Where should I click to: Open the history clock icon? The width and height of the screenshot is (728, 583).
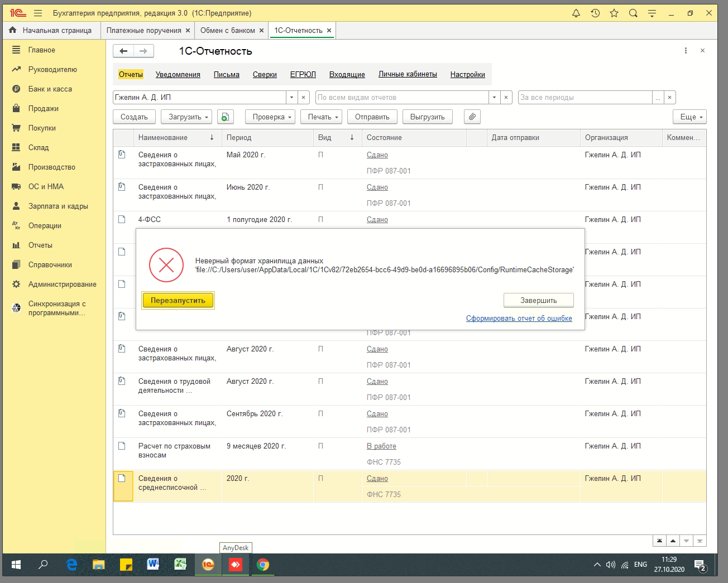595,13
